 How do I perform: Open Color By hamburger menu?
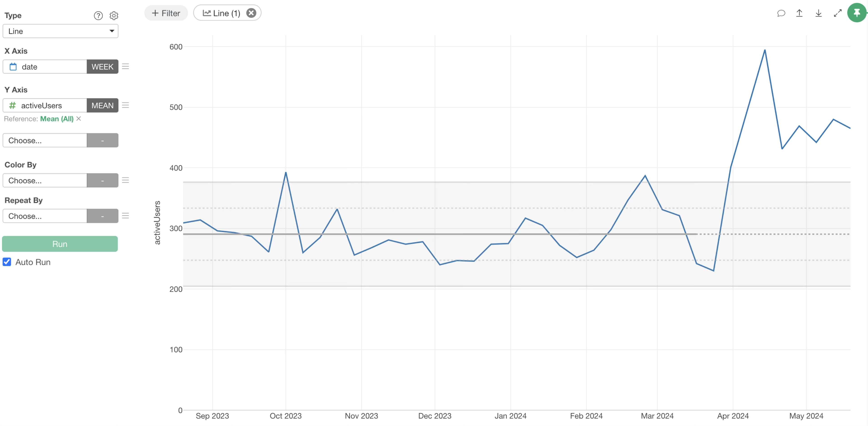(x=125, y=180)
